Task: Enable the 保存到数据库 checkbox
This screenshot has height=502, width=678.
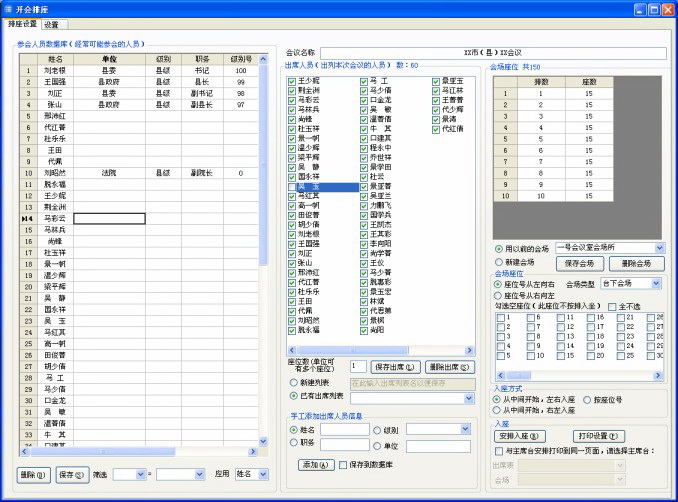Action: [x=344, y=465]
